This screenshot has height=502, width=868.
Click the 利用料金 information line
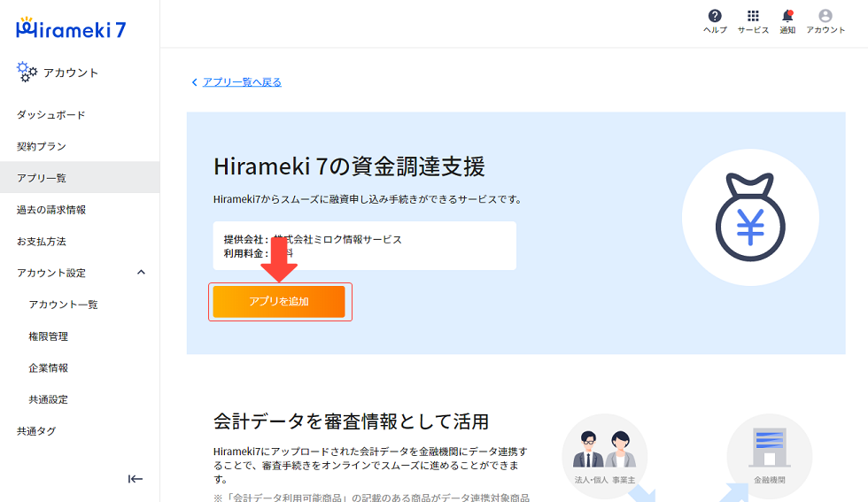[259, 253]
